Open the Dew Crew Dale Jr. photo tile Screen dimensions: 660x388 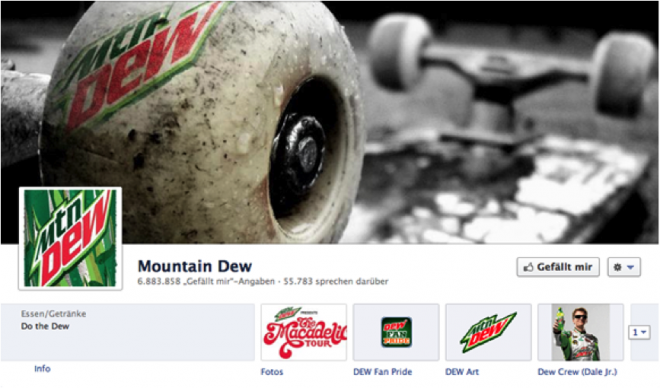[x=580, y=332]
